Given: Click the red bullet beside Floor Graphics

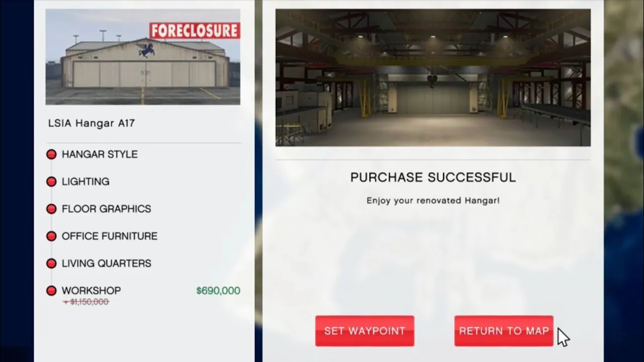Looking at the screenshot, I should pyautogui.click(x=51, y=209).
